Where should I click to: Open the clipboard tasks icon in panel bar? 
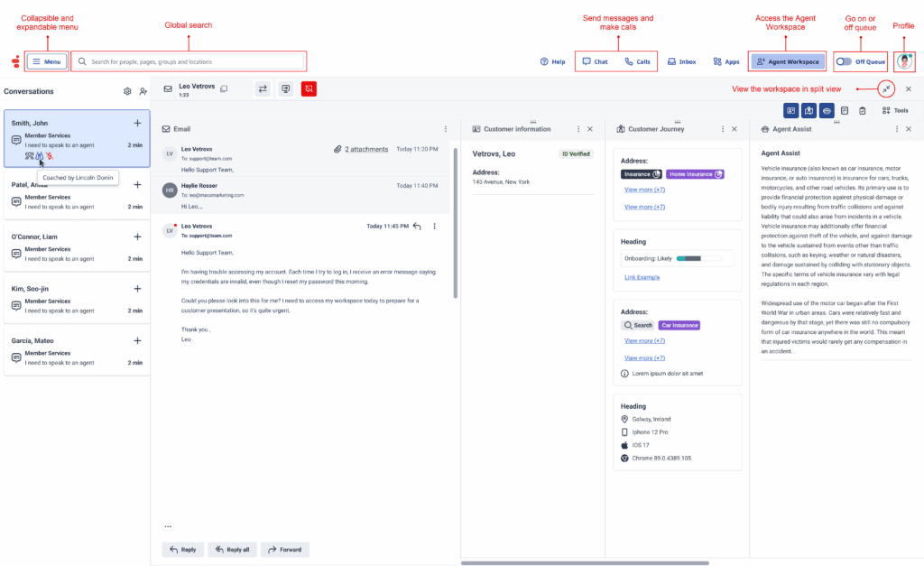[864, 110]
